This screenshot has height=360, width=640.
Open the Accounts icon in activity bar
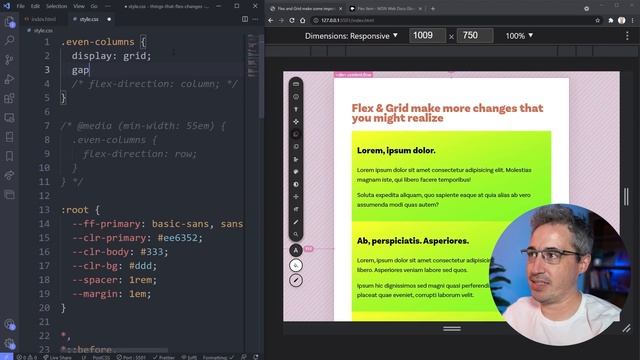click(10, 324)
